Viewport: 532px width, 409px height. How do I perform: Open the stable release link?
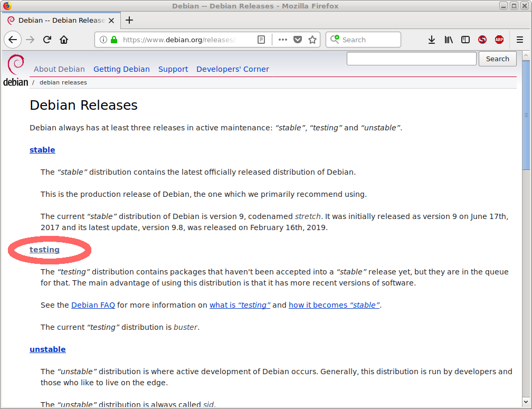pos(42,150)
